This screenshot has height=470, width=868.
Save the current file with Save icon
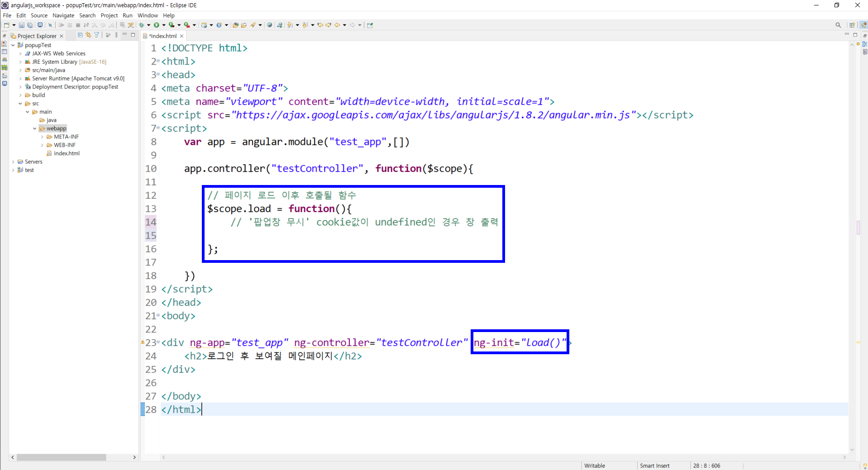[21, 25]
